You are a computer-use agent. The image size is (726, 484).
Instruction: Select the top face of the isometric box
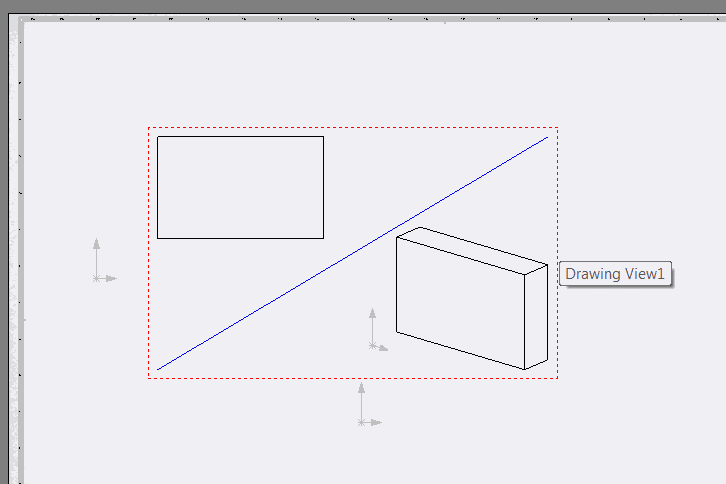tap(472, 251)
